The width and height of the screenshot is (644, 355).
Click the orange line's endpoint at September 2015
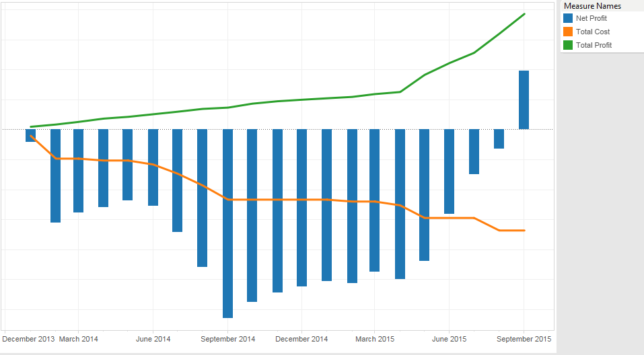524,231
